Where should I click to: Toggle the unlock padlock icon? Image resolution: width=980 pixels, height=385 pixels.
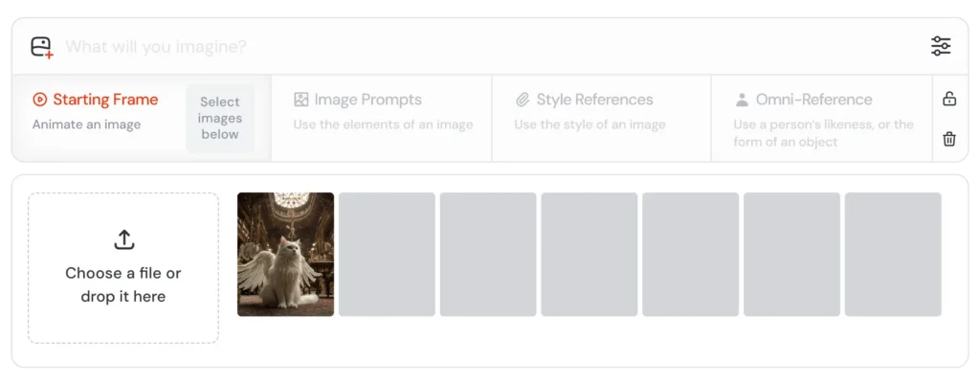click(949, 99)
